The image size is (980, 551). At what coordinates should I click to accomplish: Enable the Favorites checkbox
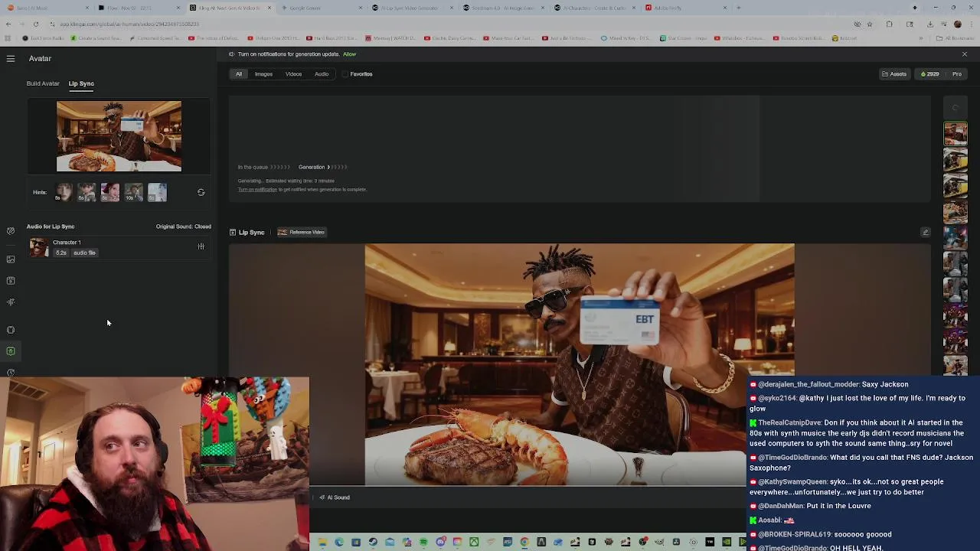click(345, 74)
